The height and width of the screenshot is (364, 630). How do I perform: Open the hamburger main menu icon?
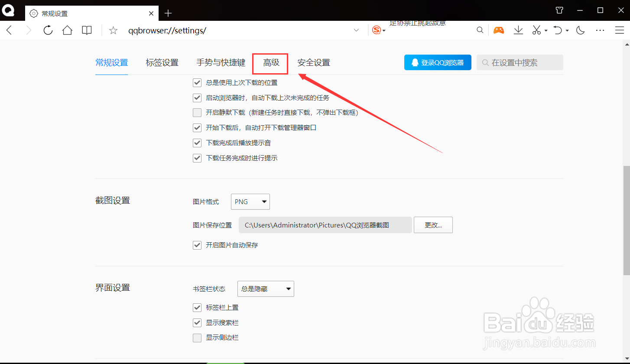pos(620,30)
